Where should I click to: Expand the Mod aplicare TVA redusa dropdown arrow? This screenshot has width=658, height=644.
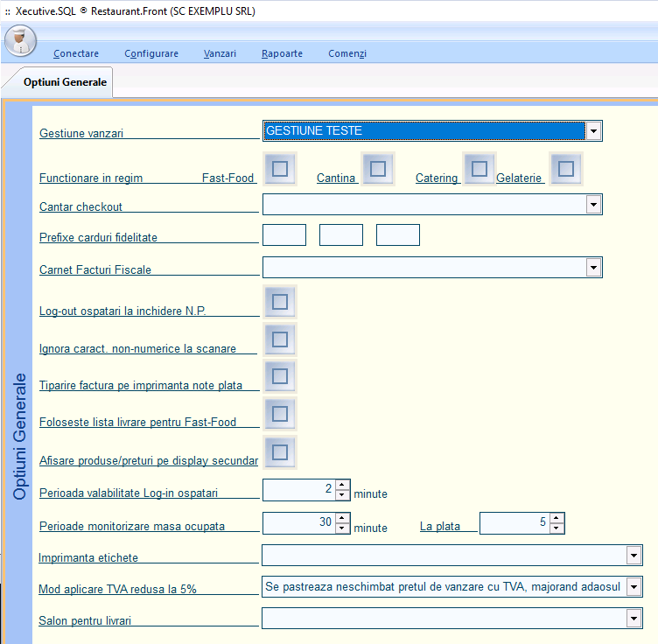click(633, 586)
